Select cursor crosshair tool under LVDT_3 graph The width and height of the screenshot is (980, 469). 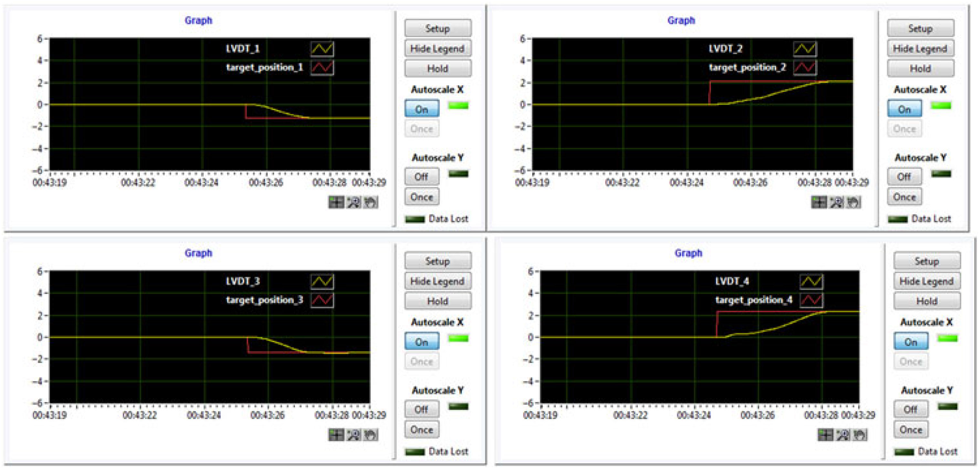point(336,435)
